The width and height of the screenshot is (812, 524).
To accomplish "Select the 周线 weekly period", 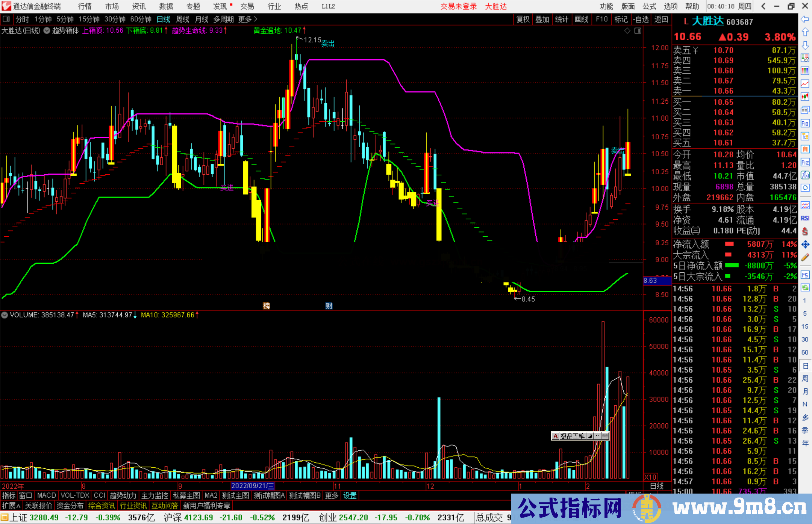I will coord(183,19).
